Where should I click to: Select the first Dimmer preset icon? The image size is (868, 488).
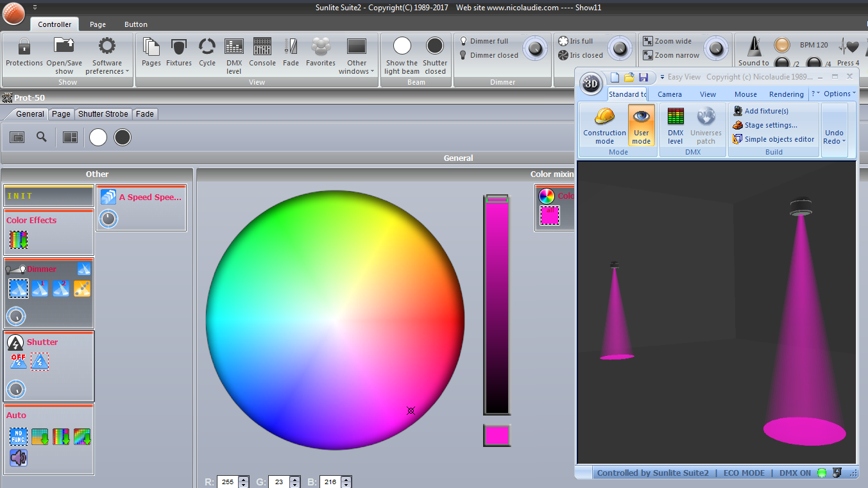pyautogui.click(x=18, y=289)
